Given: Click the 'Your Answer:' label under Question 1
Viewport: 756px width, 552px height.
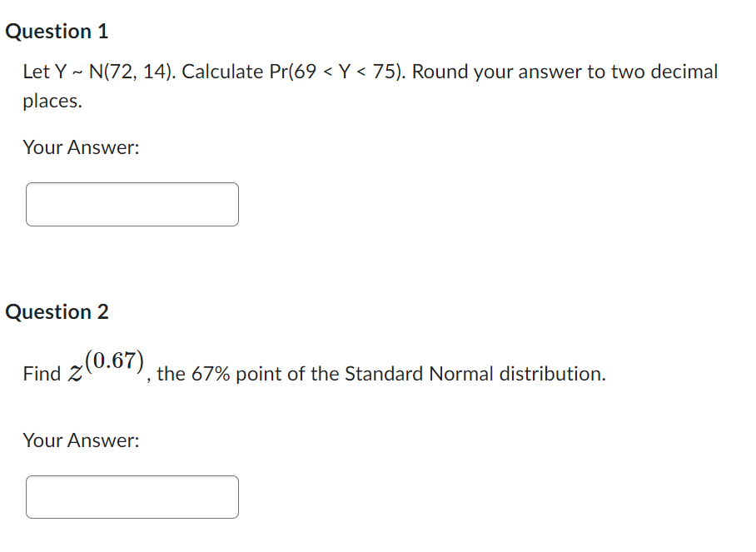Looking at the screenshot, I should [80, 147].
